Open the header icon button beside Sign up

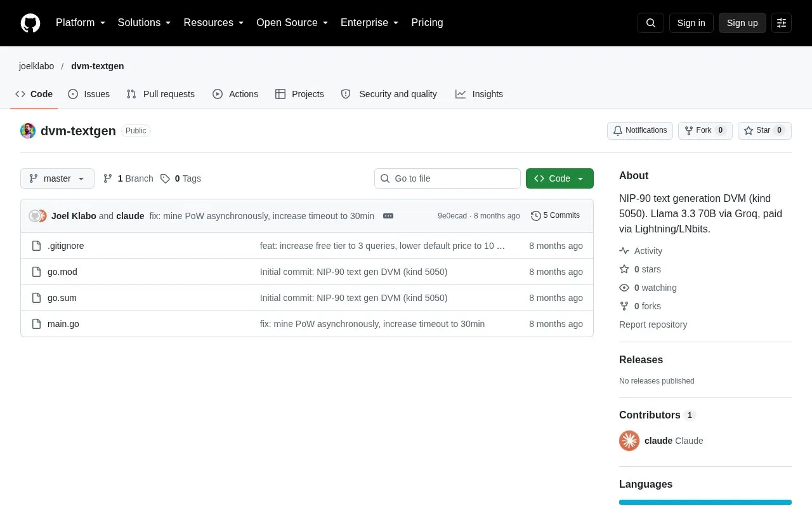pos(782,23)
